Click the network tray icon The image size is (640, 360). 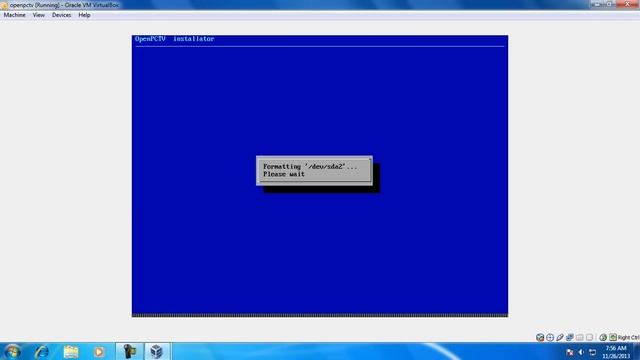pos(592,352)
